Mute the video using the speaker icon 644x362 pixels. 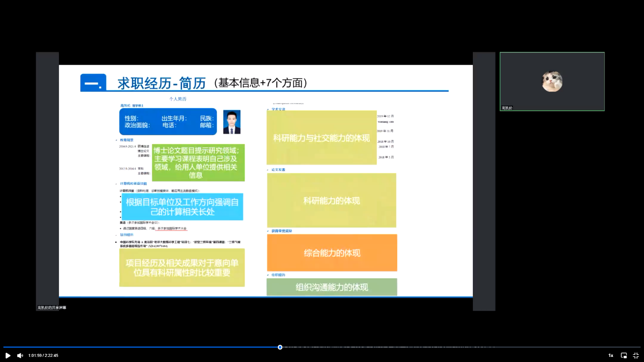click(x=20, y=355)
